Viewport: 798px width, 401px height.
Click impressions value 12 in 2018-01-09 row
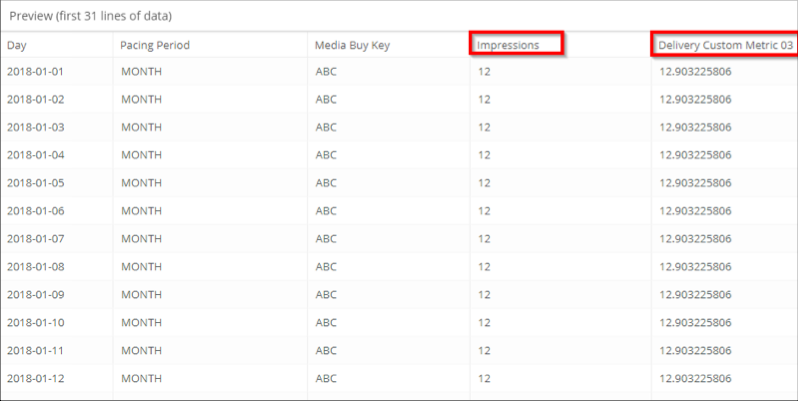pyautogui.click(x=484, y=295)
